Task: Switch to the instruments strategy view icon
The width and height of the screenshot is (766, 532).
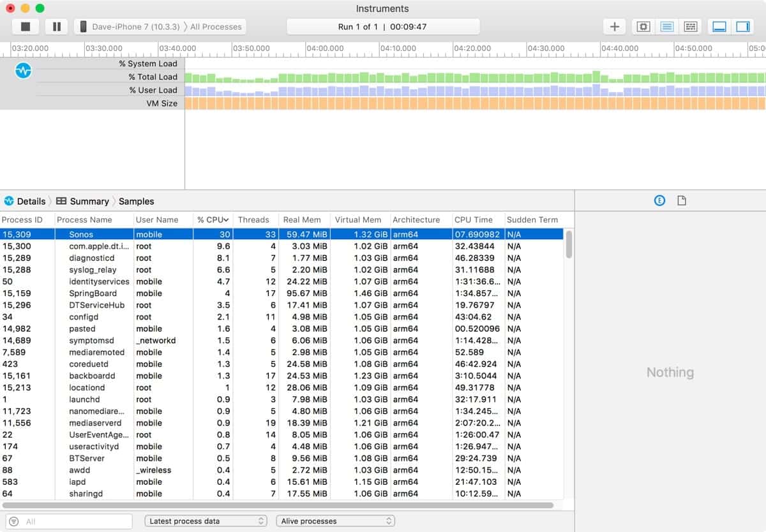Action: [x=666, y=27]
